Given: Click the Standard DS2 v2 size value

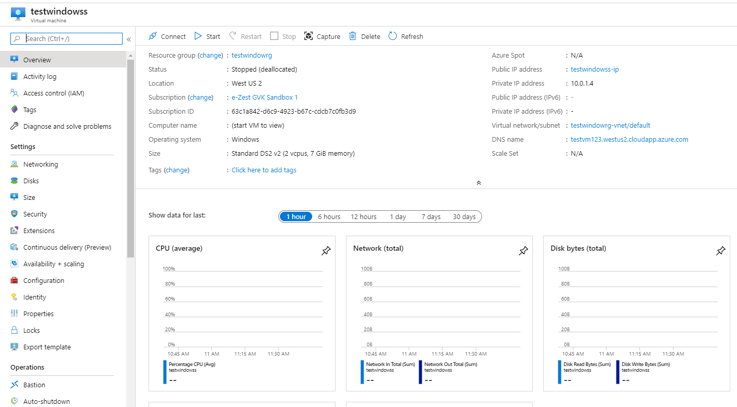Looking at the screenshot, I should [x=293, y=154].
